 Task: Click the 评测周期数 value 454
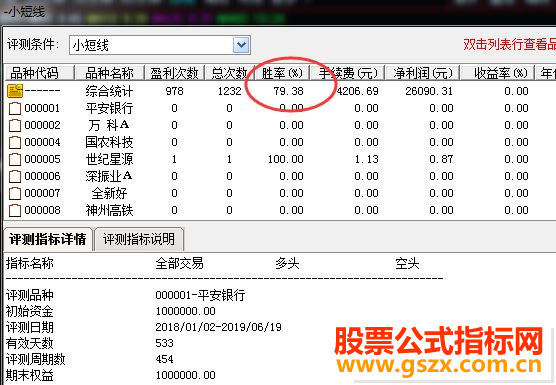point(165,359)
